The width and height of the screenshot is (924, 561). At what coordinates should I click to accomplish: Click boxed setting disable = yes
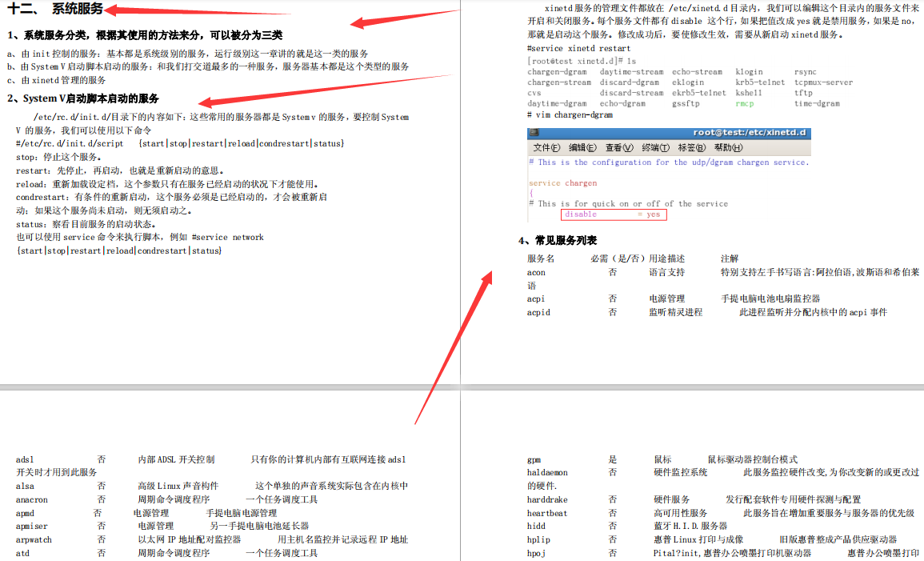click(x=614, y=214)
